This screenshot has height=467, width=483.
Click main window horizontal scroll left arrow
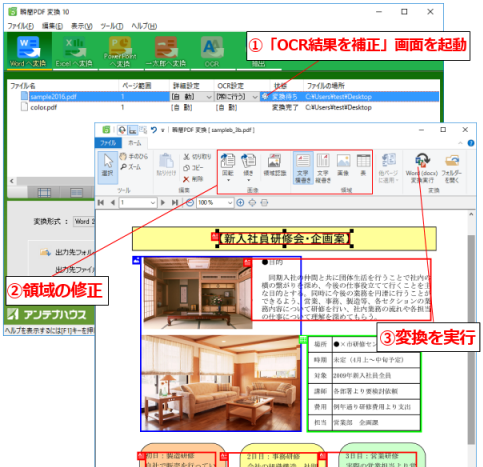tap(12, 181)
